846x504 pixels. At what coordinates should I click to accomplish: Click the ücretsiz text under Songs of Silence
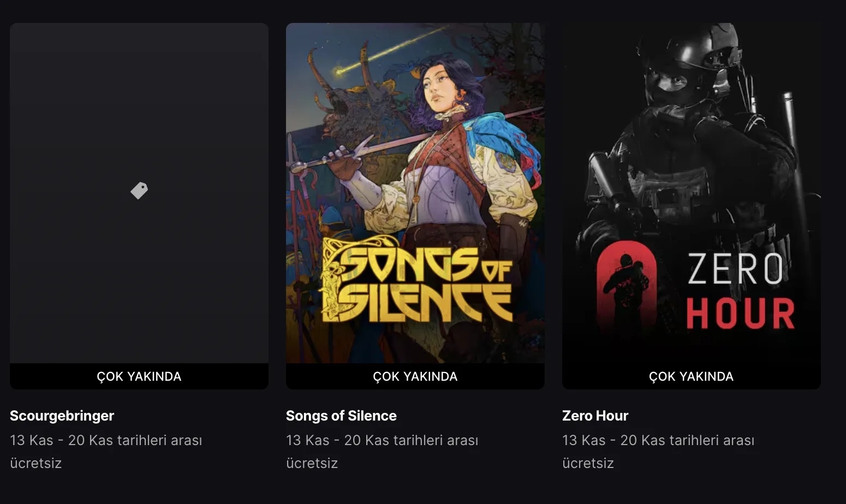pos(312,463)
